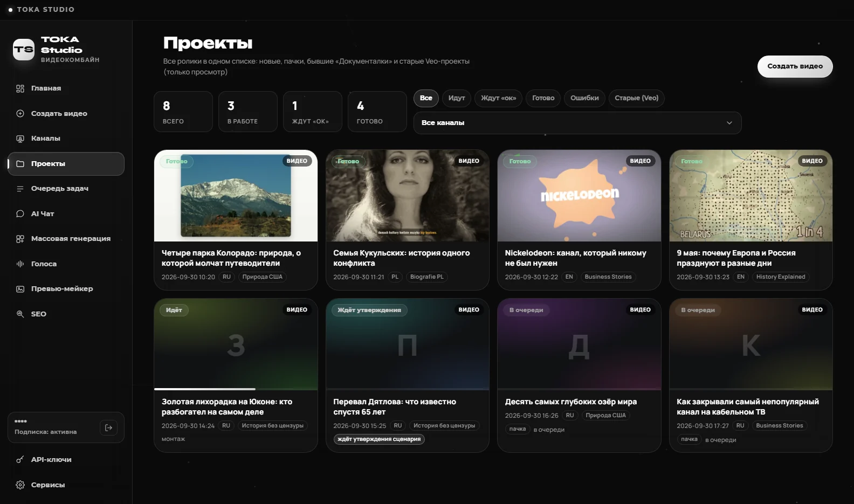
Task: Click the key icon beside API-ключи
Action: (20, 460)
